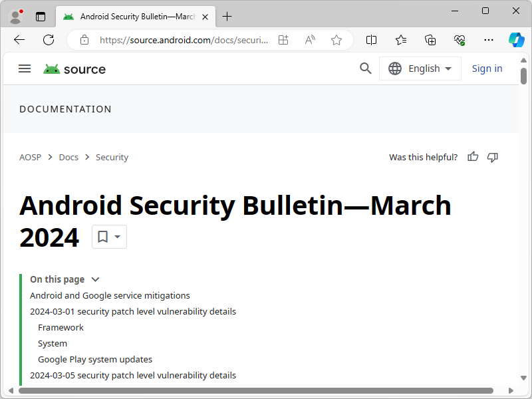Image resolution: width=532 pixels, height=399 pixels.
Task: Add page to favorites with the star
Action: pos(337,40)
